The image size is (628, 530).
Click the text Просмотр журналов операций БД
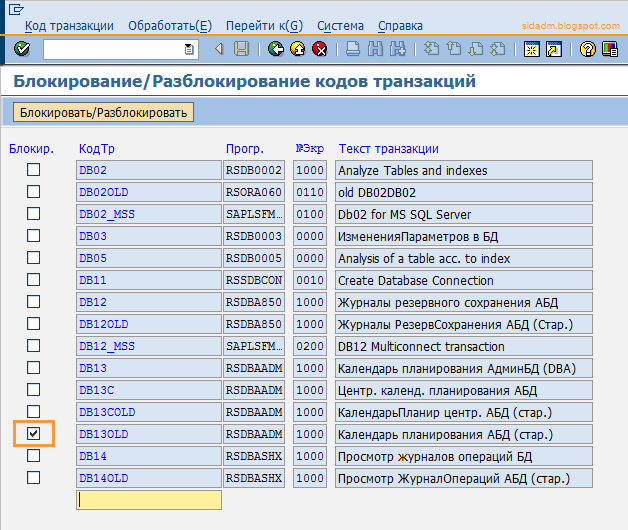point(435,457)
